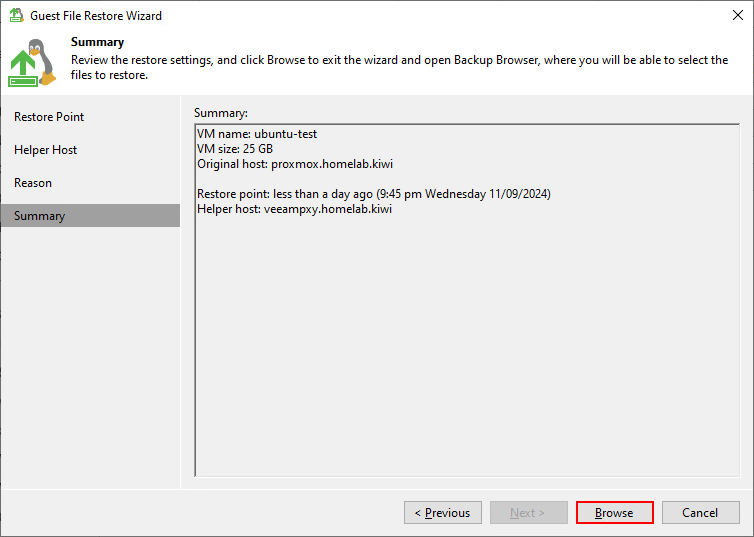Click the 'Summary:' label above the text box
The height and width of the screenshot is (537, 754).
221,113
